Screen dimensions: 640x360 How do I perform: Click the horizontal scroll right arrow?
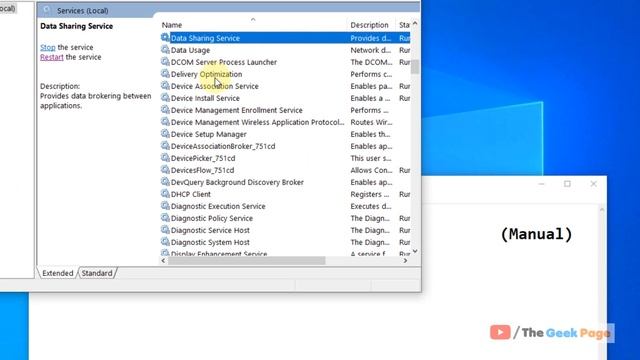(405, 260)
